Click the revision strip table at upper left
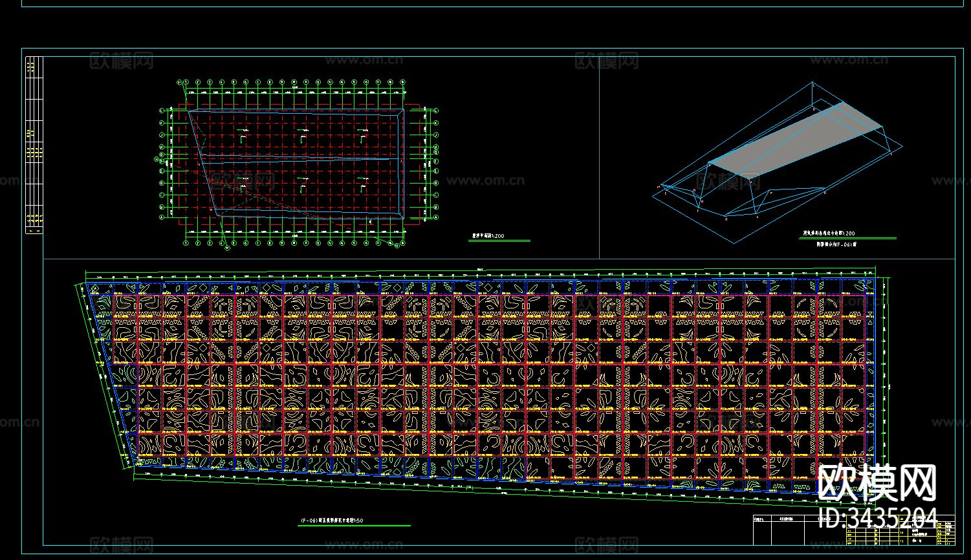 [x=34, y=145]
